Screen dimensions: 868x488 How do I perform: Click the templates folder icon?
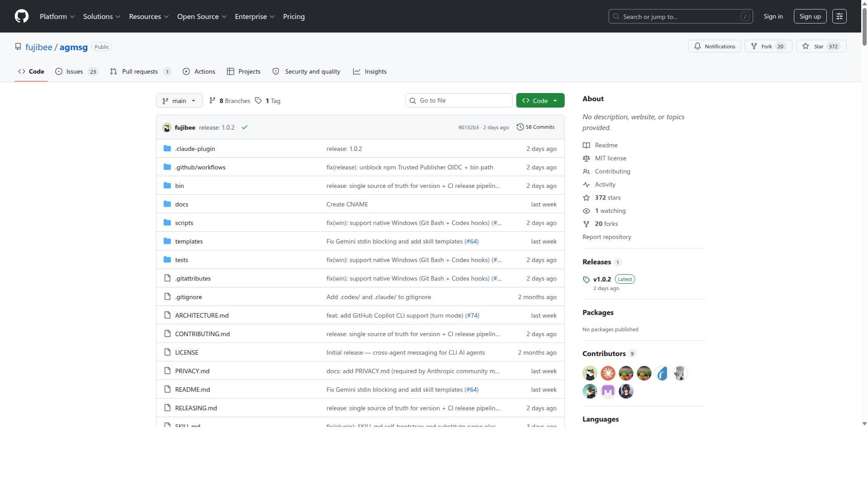(x=167, y=241)
